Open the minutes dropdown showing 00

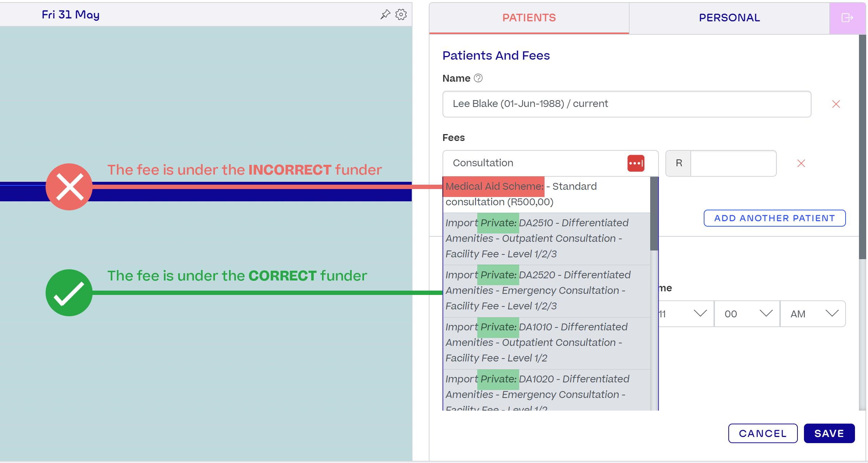click(747, 314)
